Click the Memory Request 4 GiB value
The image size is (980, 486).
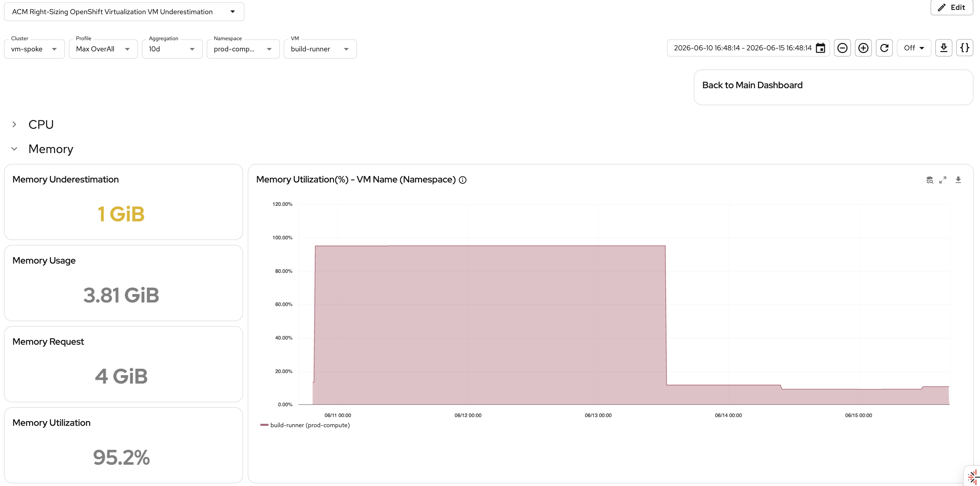click(x=121, y=376)
